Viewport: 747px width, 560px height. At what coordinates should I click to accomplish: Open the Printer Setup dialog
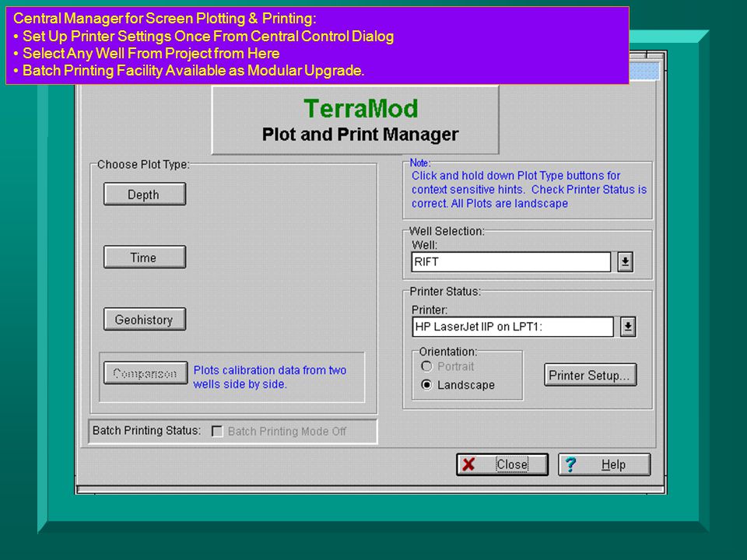pyautogui.click(x=591, y=375)
